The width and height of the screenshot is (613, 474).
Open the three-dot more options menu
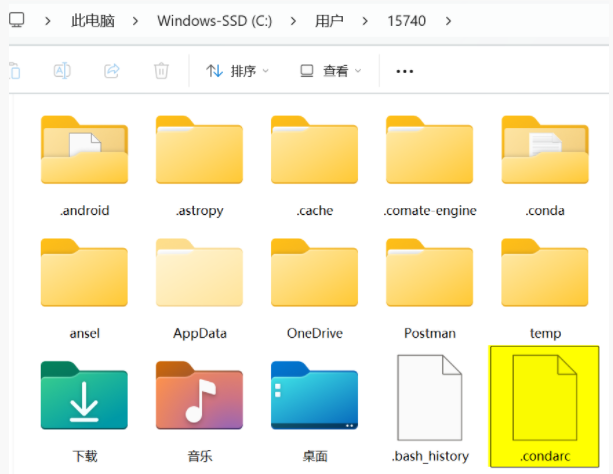tap(404, 72)
